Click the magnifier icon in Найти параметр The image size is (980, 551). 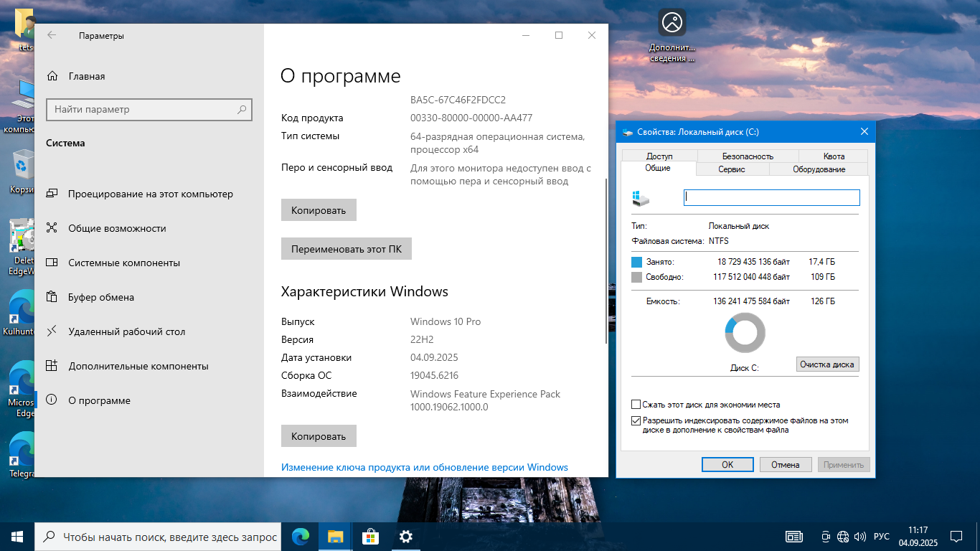tap(242, 110)
